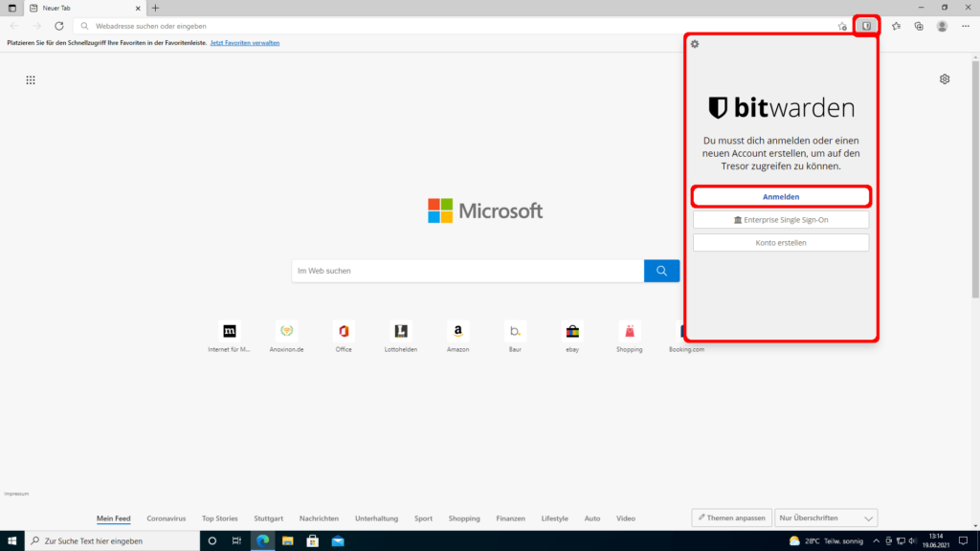
Task: Switch to Auto feed tab
Action: [591, 518]
